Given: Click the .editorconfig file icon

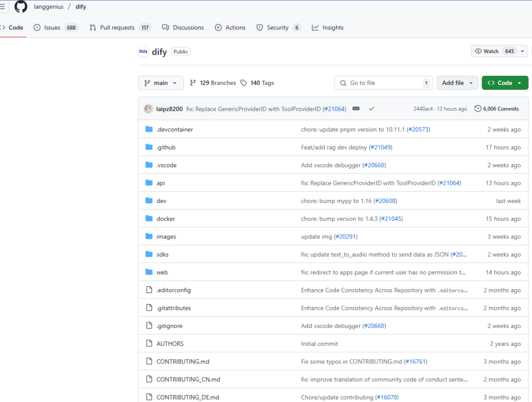Looking at the screenshot, I should (x=149, y=290).
